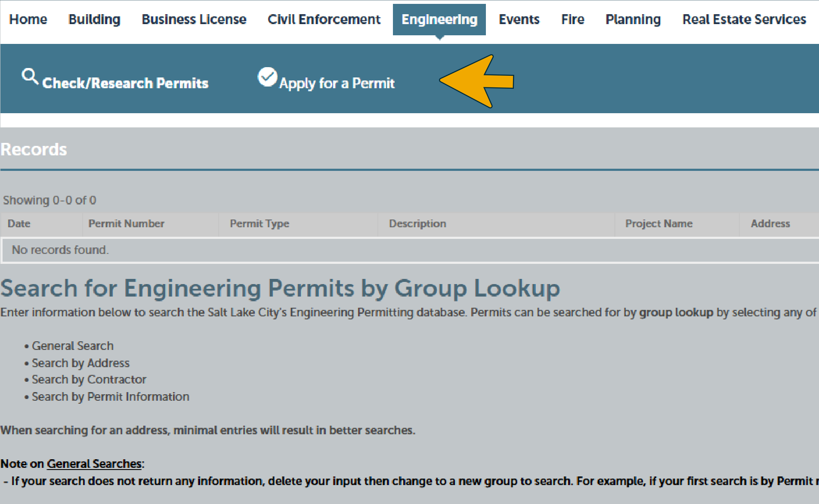Go to the Civil Enforcement tab
The height and width of the screenshot is (504, 819).
(324, 19)
